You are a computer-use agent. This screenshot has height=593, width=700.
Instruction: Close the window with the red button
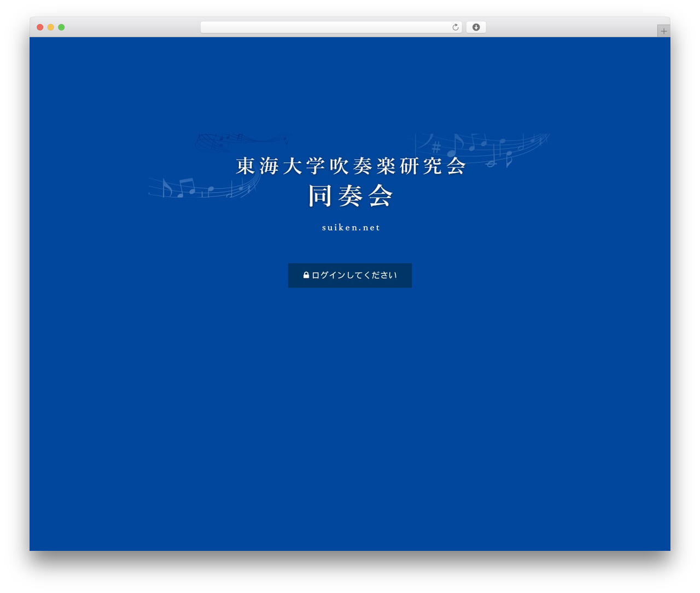pyautogui.click(x=40, y=27)
